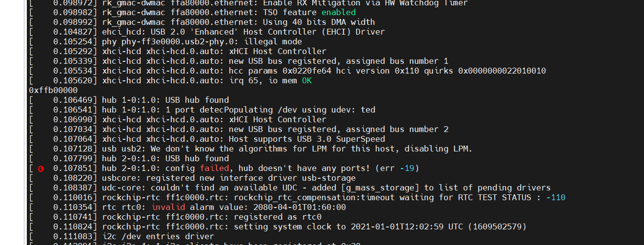Click timestamp 0.104827 on ehci_hcd line
This screenshot has width=644, height=245.
[73, 32]
